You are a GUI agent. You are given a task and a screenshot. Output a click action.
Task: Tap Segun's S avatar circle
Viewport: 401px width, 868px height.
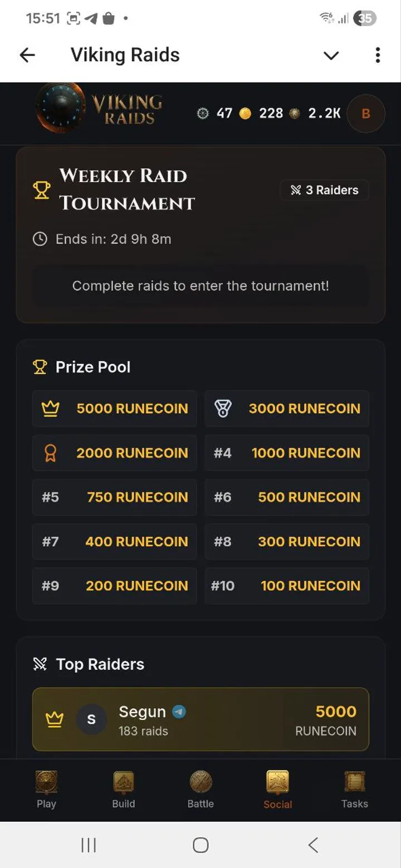pos(91,719)
